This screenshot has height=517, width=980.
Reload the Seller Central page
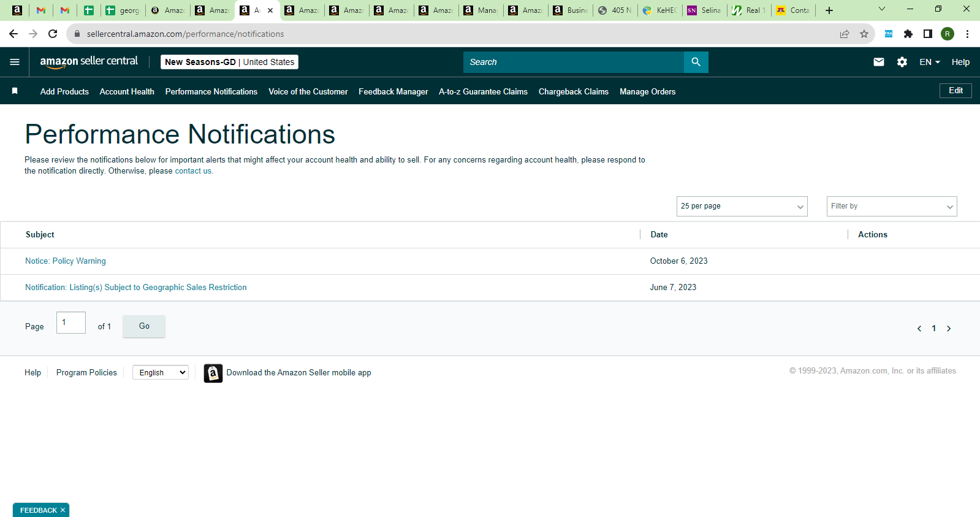[53, 34]
